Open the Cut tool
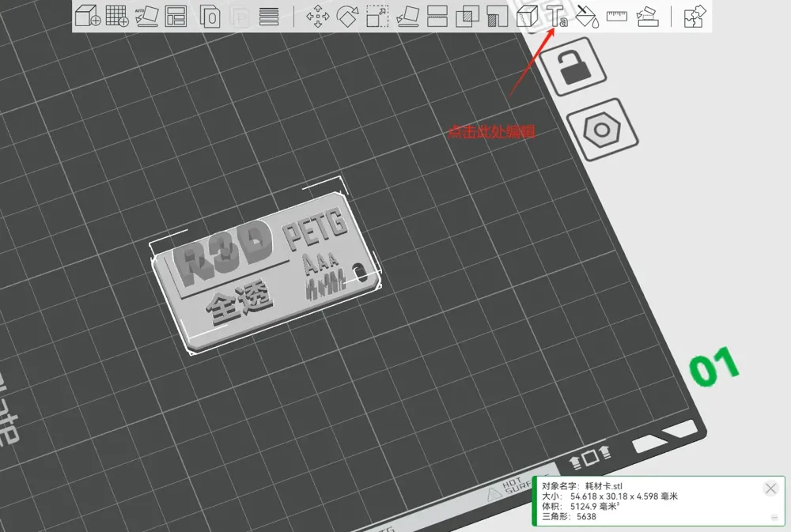This screenshot has width=791, height=532. 437,16
